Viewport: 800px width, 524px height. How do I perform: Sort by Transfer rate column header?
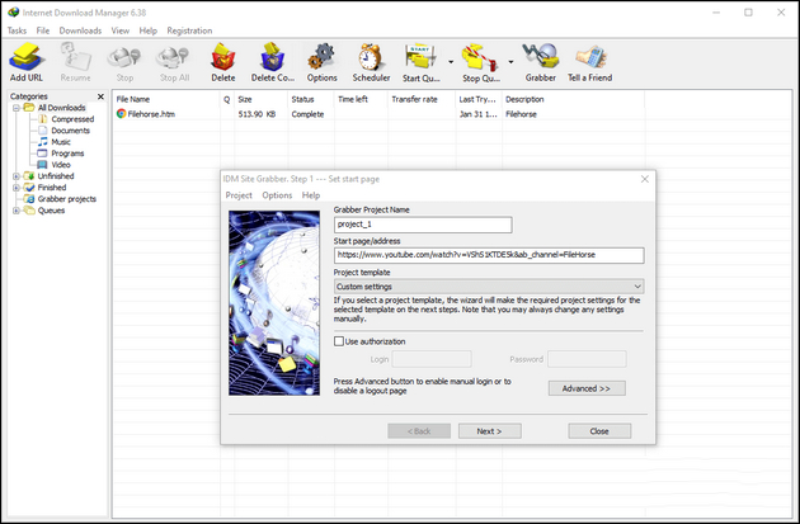(x=421, y=99)
